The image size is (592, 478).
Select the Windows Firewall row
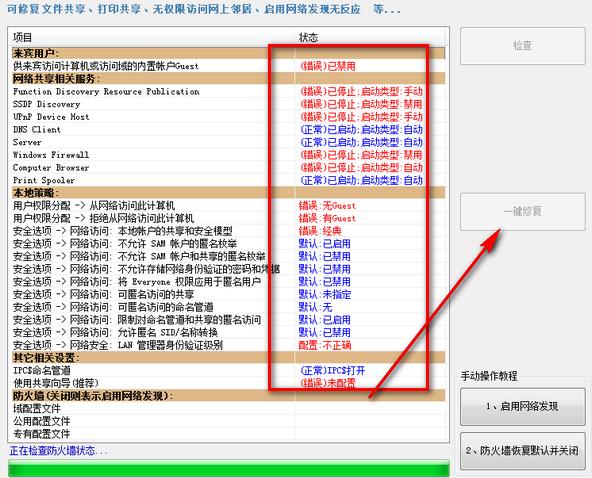(x=228, y=155)
